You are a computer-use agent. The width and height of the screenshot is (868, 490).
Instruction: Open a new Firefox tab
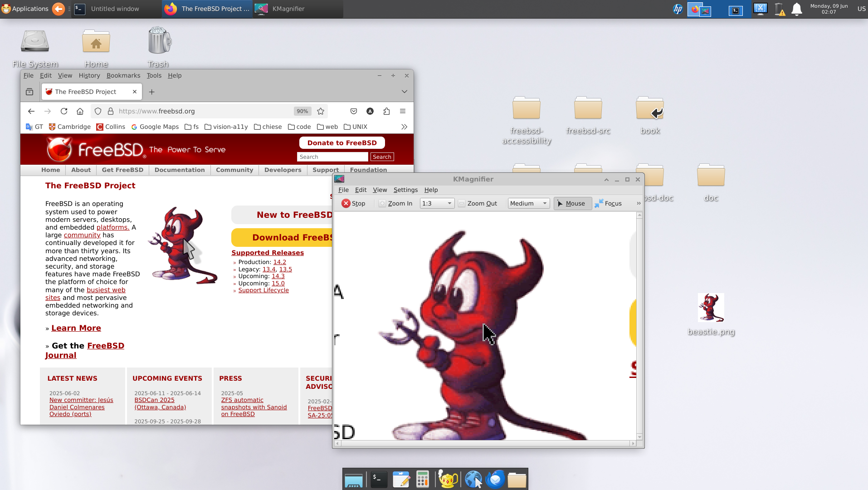click(x=152, y=92)
